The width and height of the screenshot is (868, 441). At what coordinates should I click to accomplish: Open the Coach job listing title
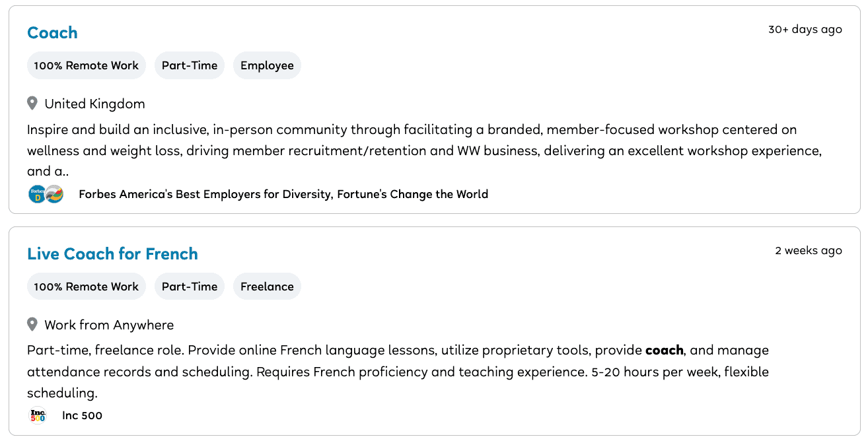(x=52, y=33)
